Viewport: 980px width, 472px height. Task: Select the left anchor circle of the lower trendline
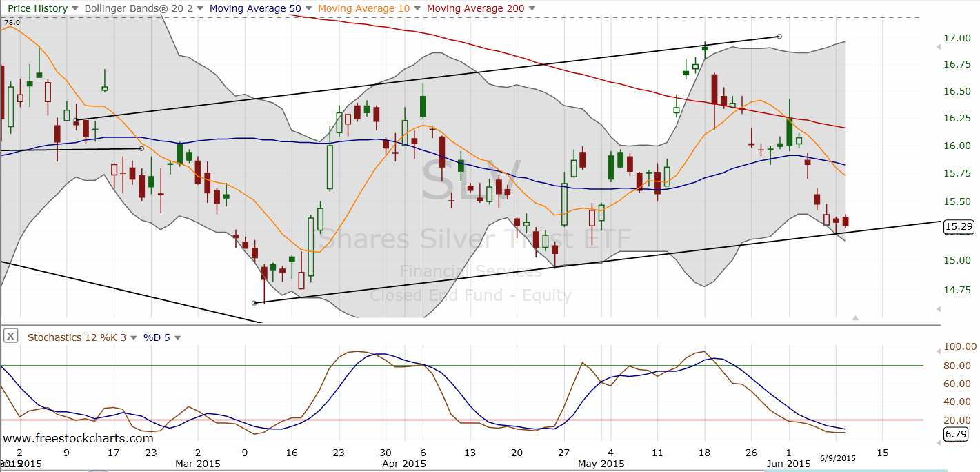tap(255, 302)
